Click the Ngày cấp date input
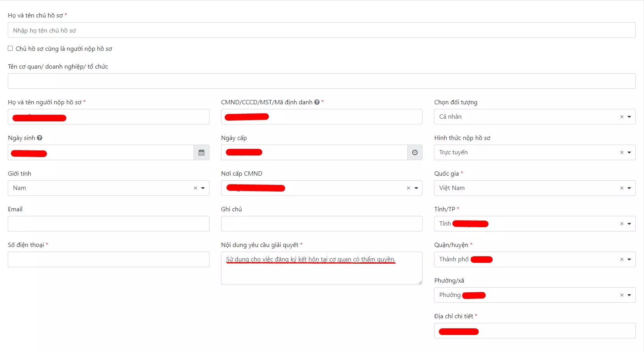The width and height of the screenshot is (644, 352). point(314,152)
